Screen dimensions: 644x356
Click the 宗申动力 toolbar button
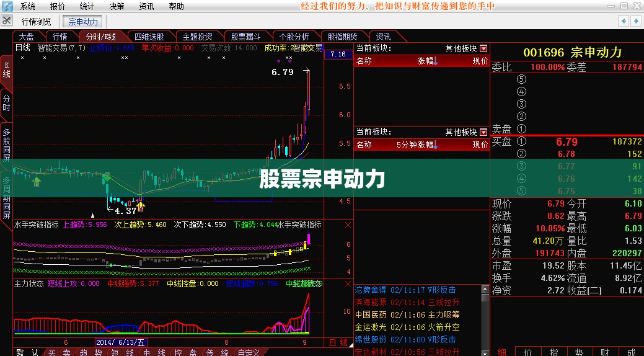[84, 21]
